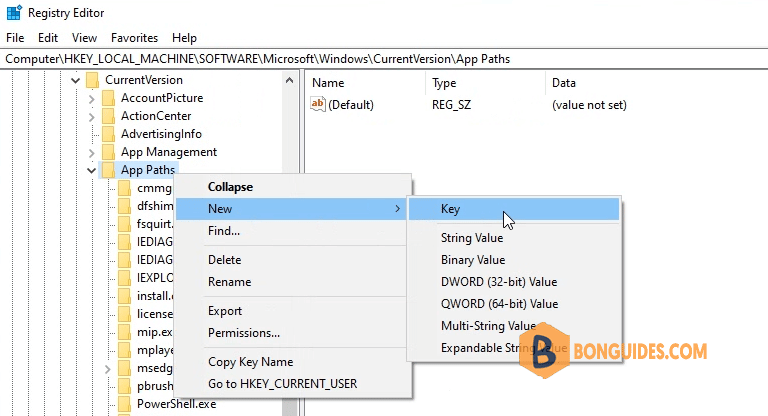Click the ActionCenter folder icon

click(108, 116)
